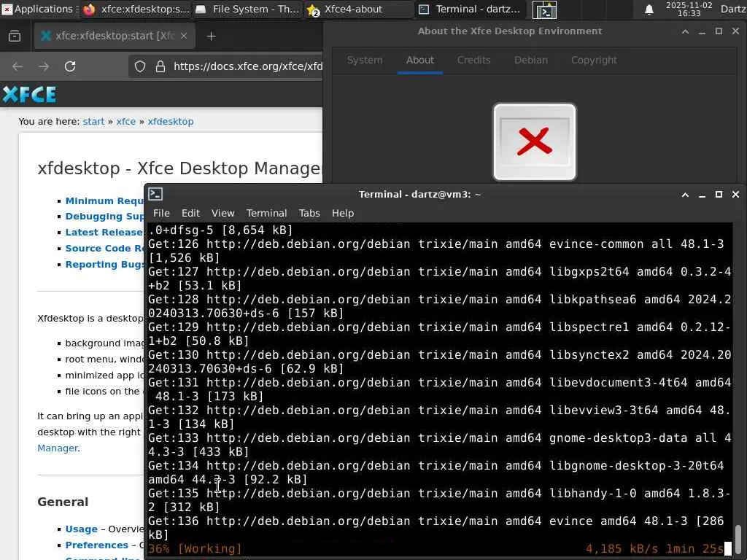Click the '36% [Working]' progress text
This screenshot has width=747, height=560.
(x=195, y=548)
